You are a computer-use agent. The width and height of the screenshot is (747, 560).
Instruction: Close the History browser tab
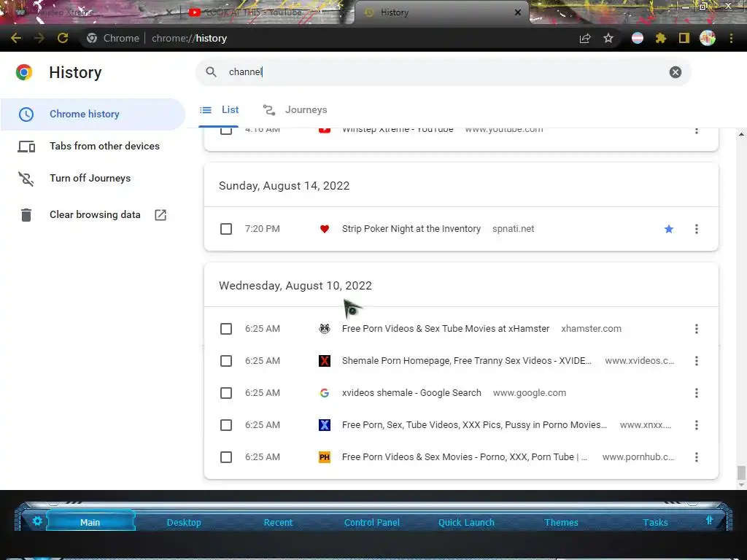click(518, 12)
